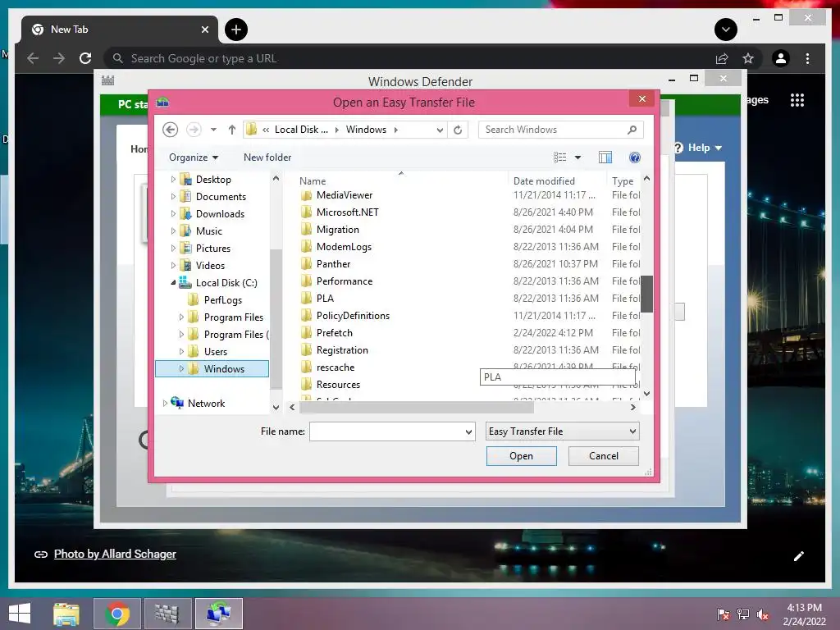
Task: Select the Performance folder
Action: pos(344,281)
